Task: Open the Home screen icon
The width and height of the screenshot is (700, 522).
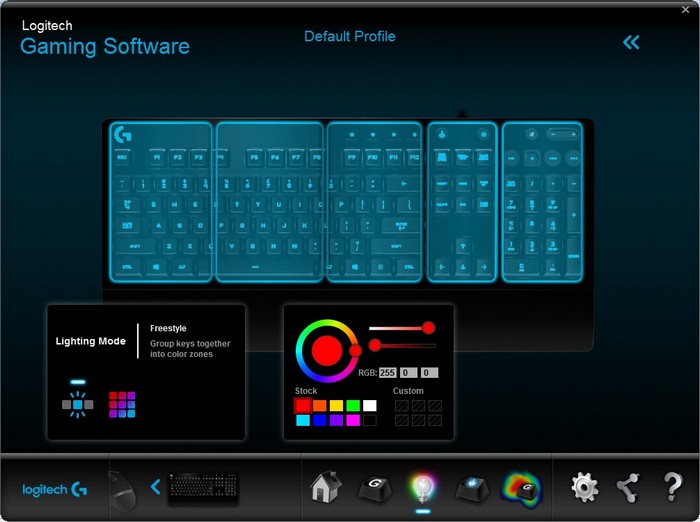Action: coord(326,487)
